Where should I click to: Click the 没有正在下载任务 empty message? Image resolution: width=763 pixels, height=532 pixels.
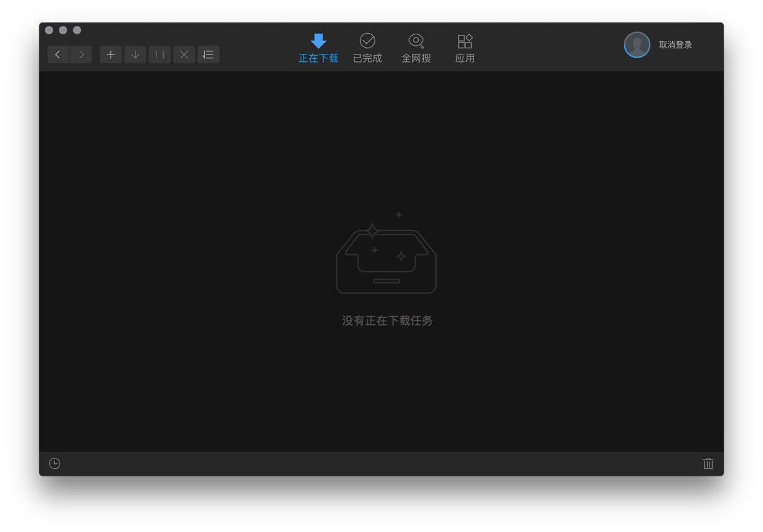387,321
